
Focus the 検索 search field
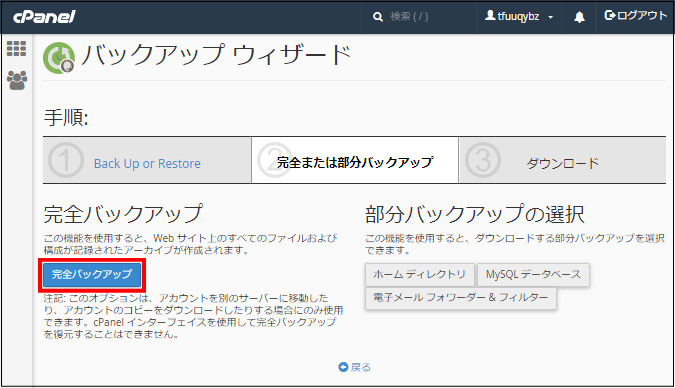pos(409,17)
